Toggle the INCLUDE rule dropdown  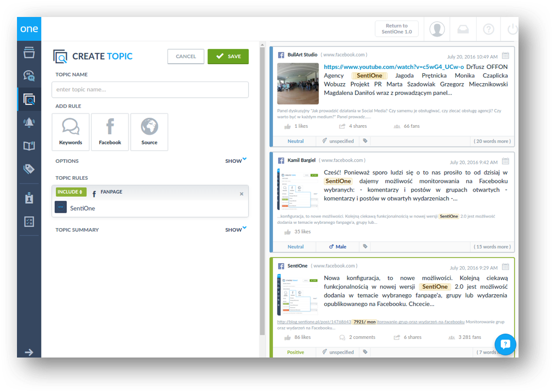[71, 192]
